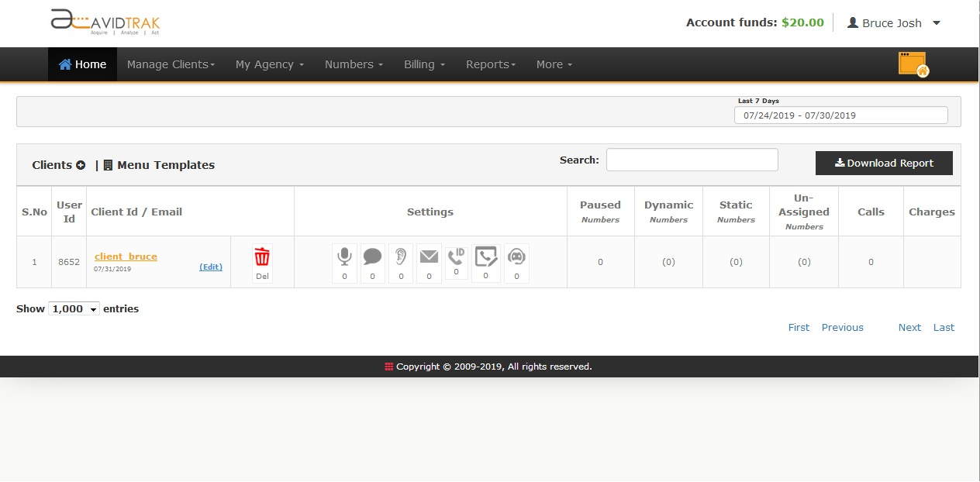Open the client_bruce profile link
The image size is (980, 482).
point(126,256)
